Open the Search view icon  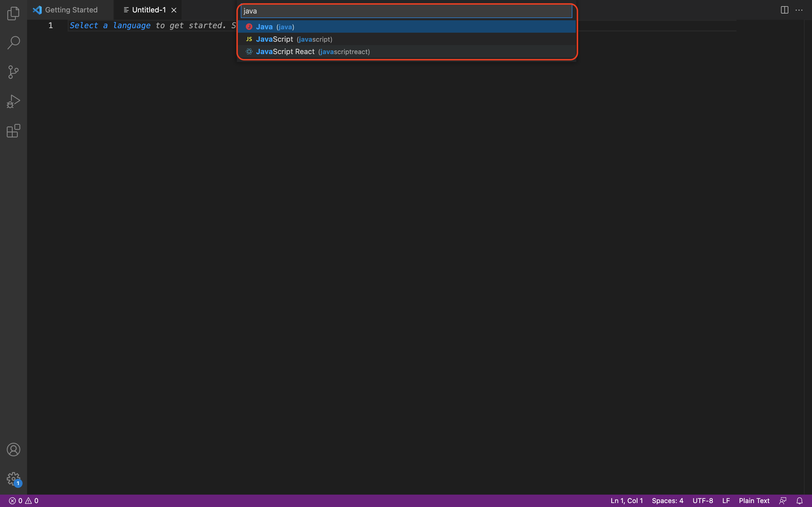pyautogui.click(x=14, y=43)
